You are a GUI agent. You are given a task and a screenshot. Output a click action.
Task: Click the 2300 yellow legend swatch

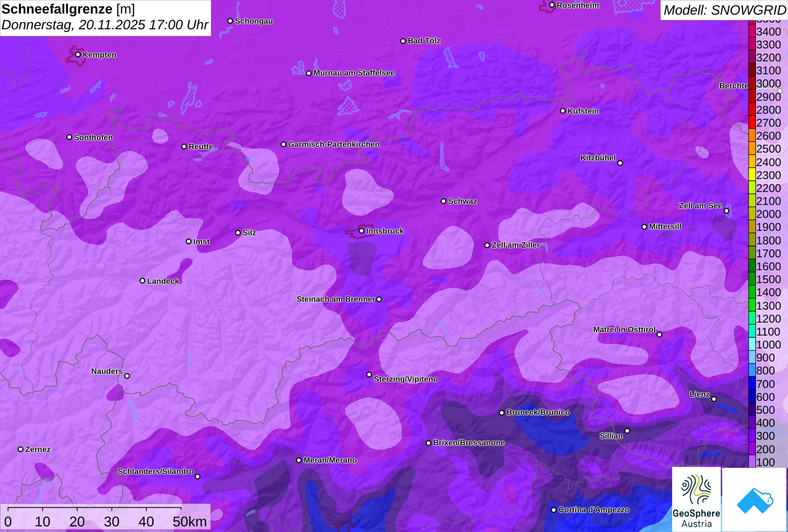[x=751, y=175]
